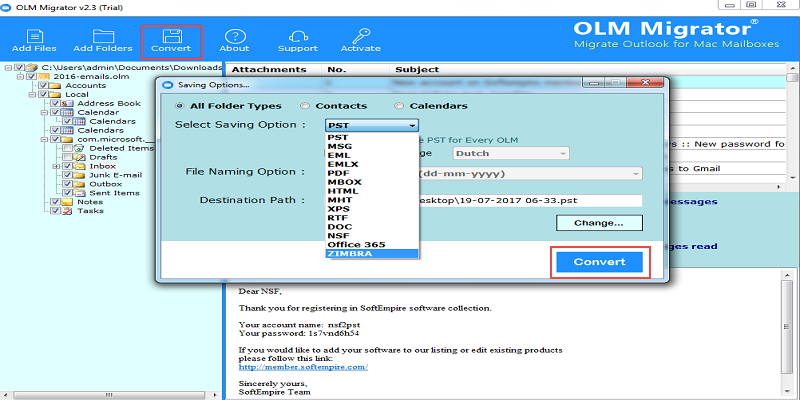Click the Outbox folder icon
Image resolution: width=800 pixels, height=400 pixels.
click(x=80, y=184)
